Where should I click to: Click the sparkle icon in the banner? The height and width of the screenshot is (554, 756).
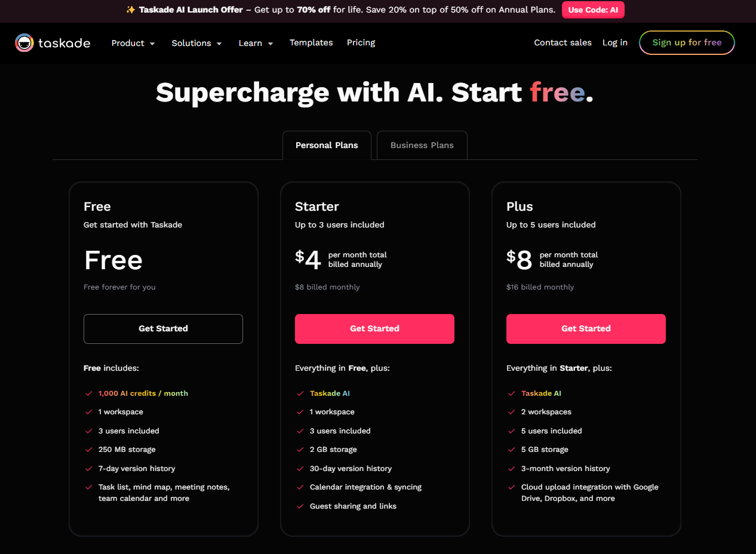coord(131,10)
